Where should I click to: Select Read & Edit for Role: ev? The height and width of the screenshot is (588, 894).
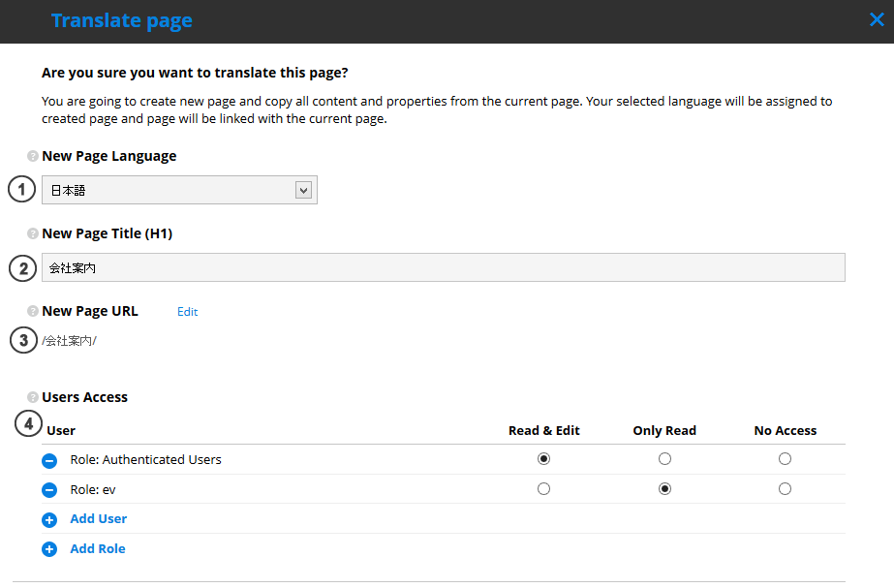[544, 489]
